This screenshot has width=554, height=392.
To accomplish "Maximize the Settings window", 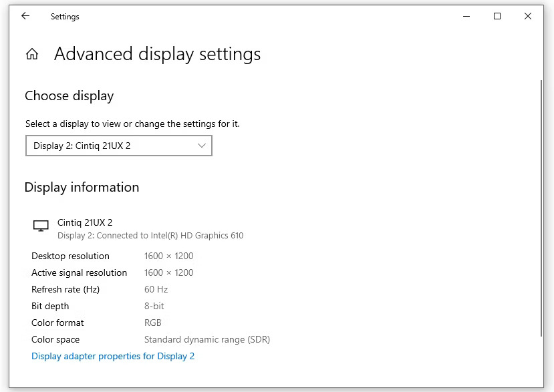I will tap(497, 16).
